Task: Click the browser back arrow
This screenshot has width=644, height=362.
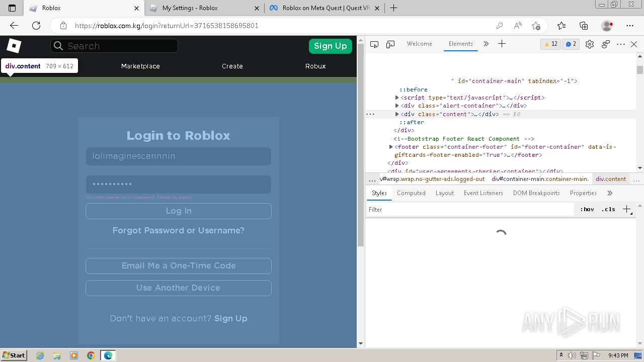Action: pyautogui.click(x=14, y=26)
